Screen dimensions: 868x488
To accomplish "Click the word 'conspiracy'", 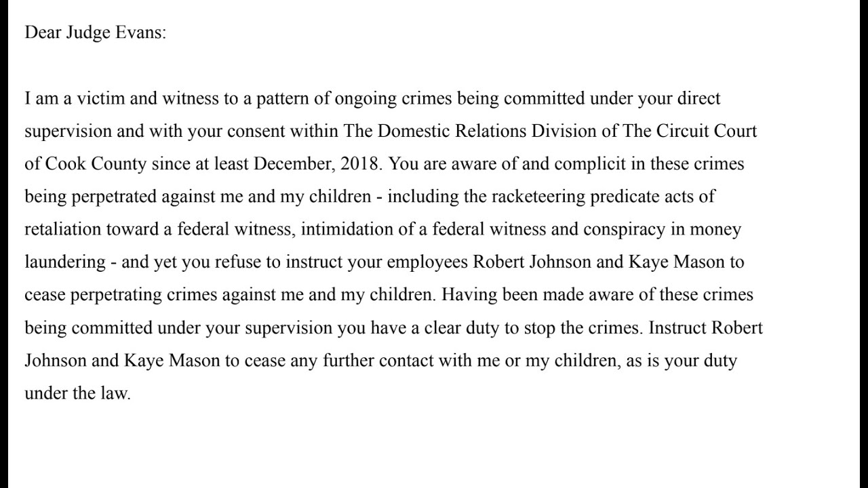I will tap(614, 229).
